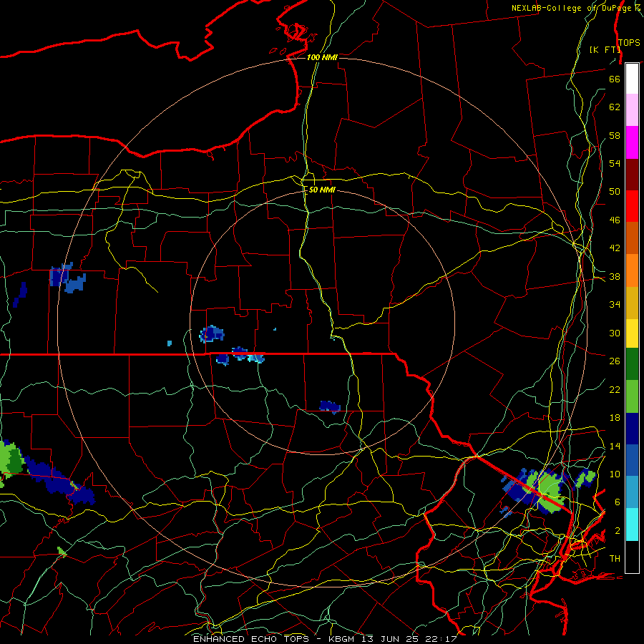Click the 22 value on legend scale
644x644 pixels.
(615, 389)
